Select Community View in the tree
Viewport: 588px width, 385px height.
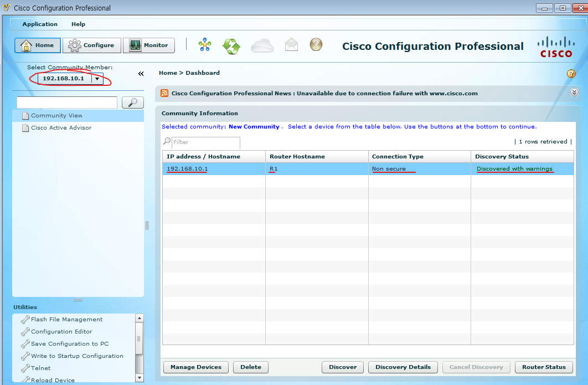pyautogui.click(x=78, y=116)
